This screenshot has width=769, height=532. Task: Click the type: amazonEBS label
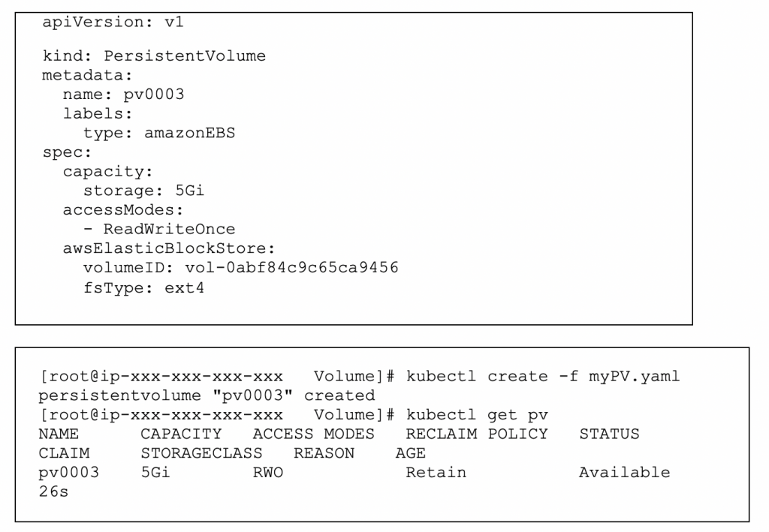click(x=159, y=133)
